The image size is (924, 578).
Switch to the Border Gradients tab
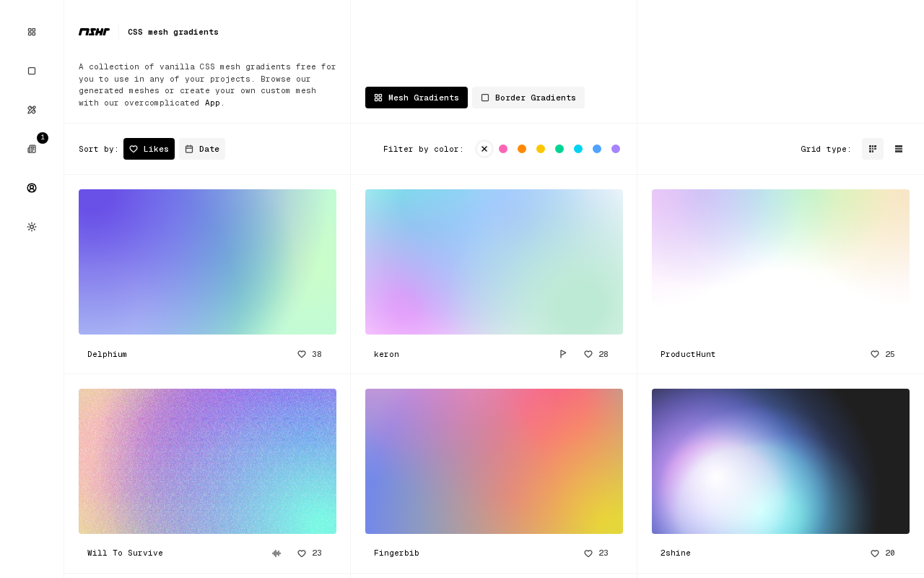click(528, 98)
